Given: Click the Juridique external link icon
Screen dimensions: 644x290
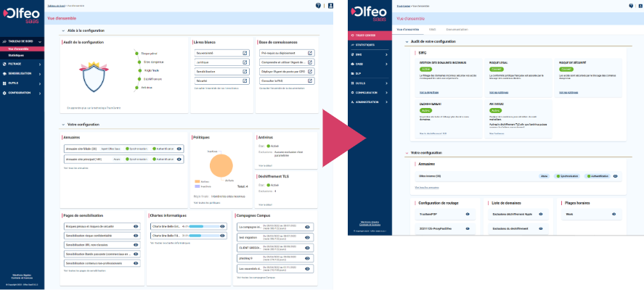Looking at the screenshot, I should coord(246,63).
